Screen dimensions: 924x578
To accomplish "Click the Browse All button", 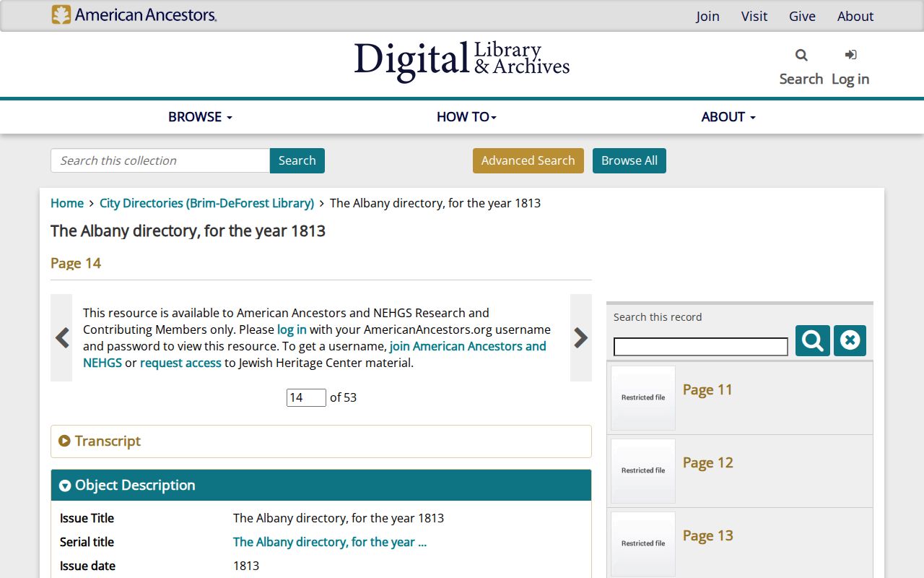I will (x=629, y=160).
